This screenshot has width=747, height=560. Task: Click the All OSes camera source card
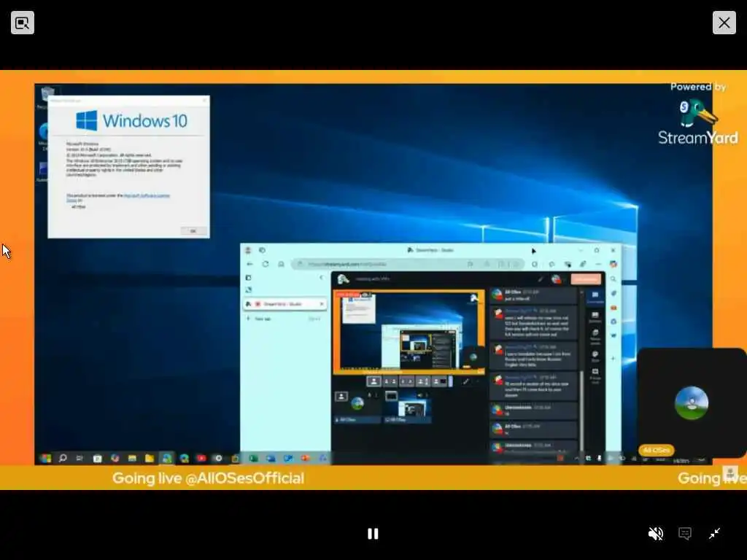pyautogui.click(x=357, y=408)
